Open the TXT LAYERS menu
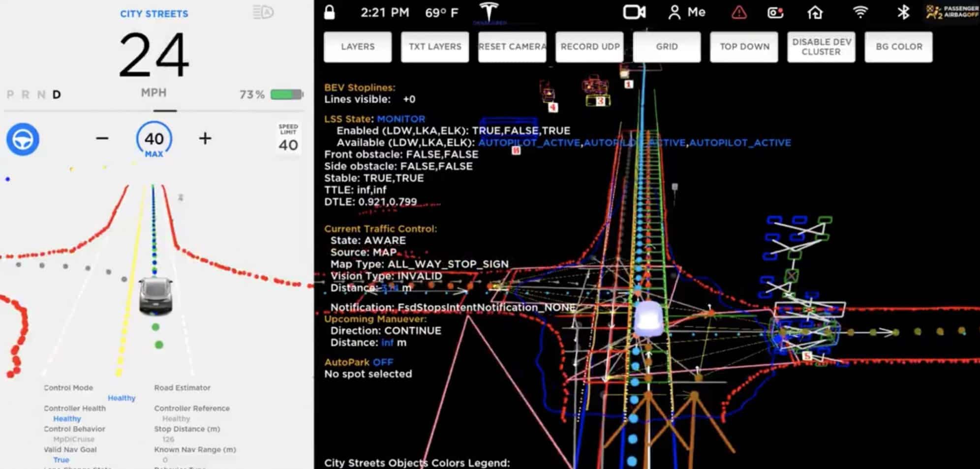Viewport: 980px width, 469px height. point(435,47)
